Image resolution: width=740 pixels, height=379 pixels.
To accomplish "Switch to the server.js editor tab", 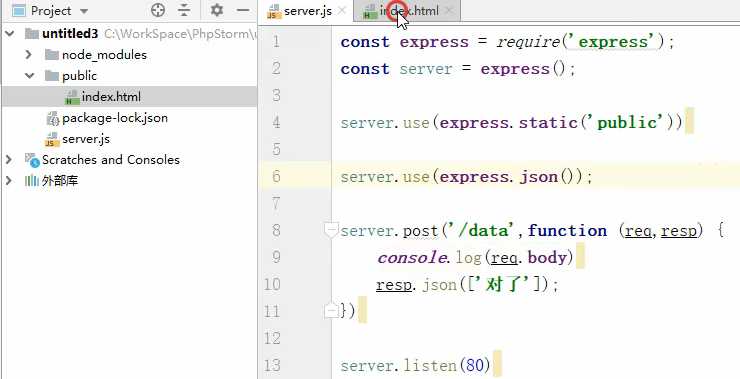I will pyautogui.click(x=308, y=11).
